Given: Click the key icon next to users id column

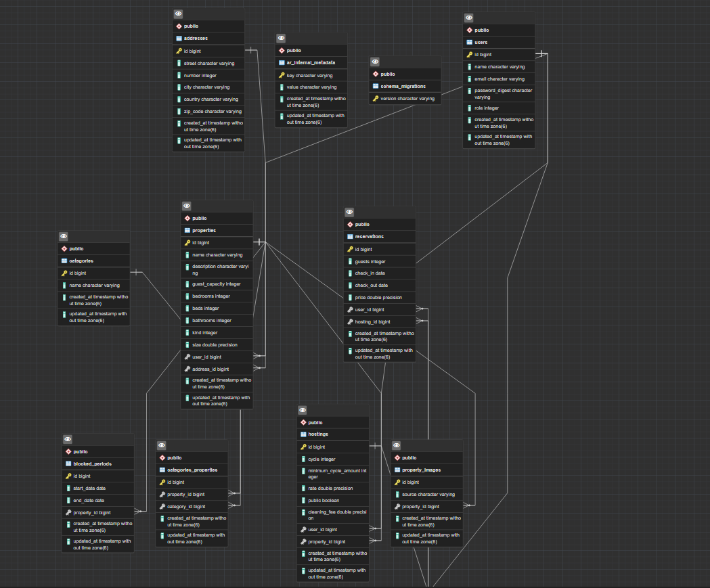Looking at the screenshot, I should (x=471, y=54).
